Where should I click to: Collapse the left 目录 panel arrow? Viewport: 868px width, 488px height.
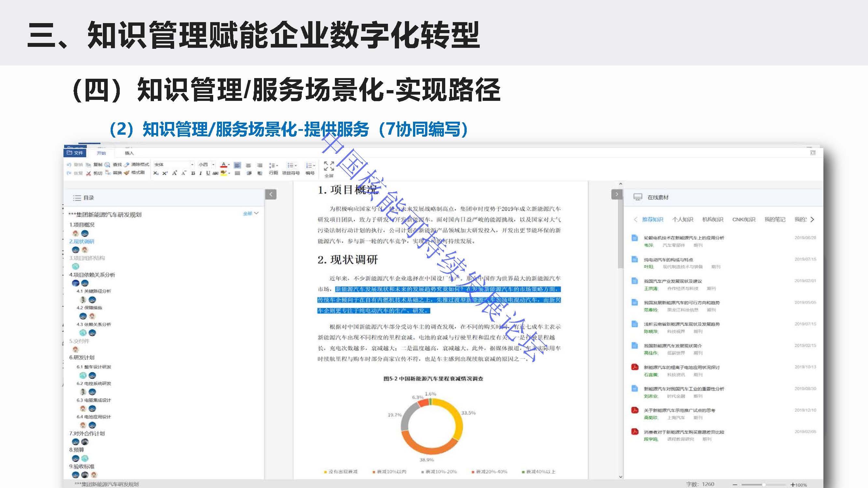tap(270, 194)
